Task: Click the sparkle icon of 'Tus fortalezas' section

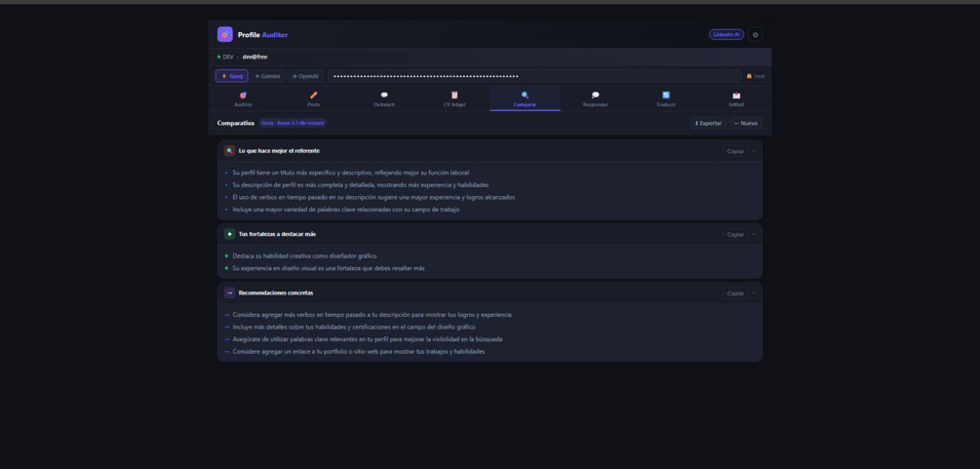Action: [229, 234]
